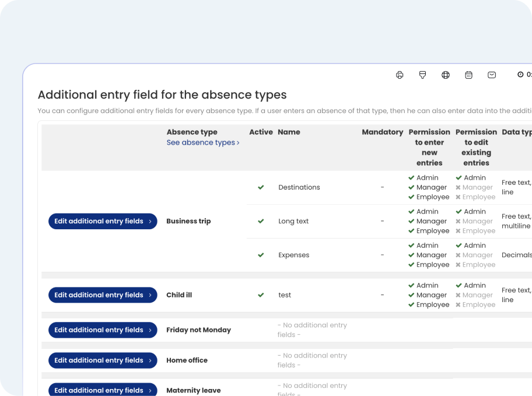Open the mail envelope icon
Image resolution: width=532 pixels, height=396 pixels.
492,75
